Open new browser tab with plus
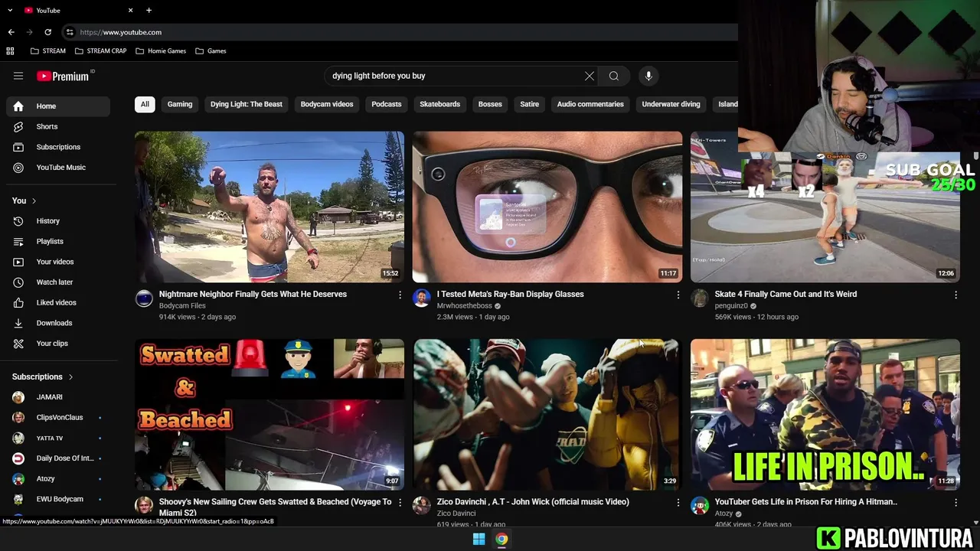The width and height of the screenshot is (980, 551). pos(149,10)
